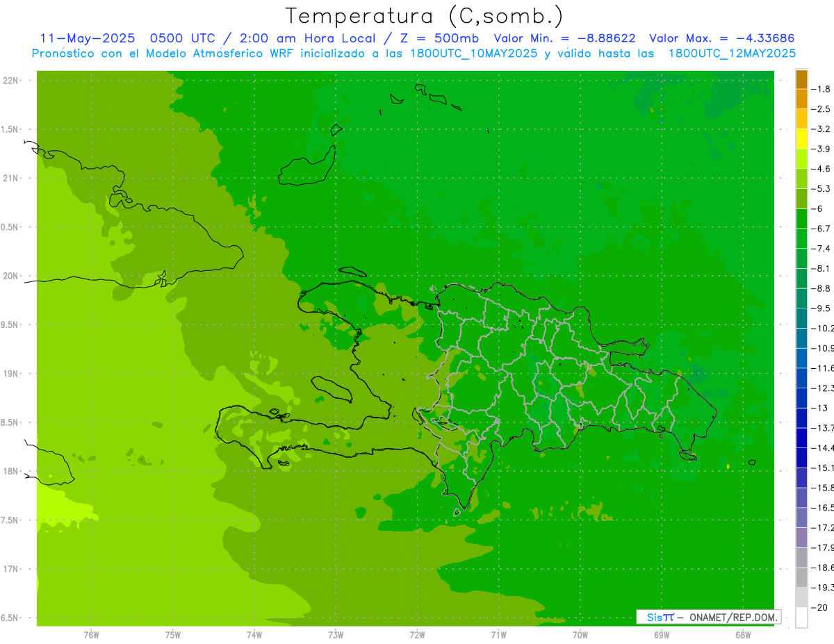Click the "-6" colorbar label
The image size is (834, 644).
coord(819,208)
